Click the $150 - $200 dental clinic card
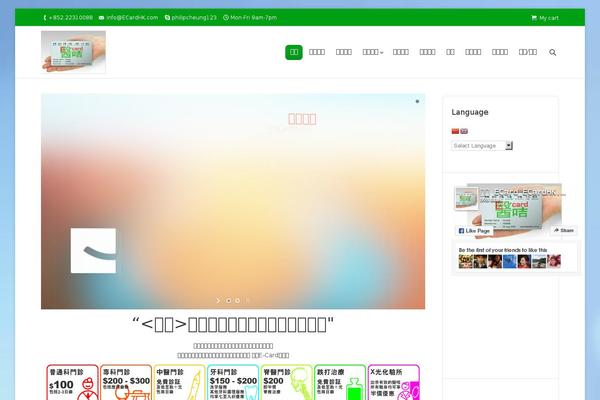 coord(233,382)
